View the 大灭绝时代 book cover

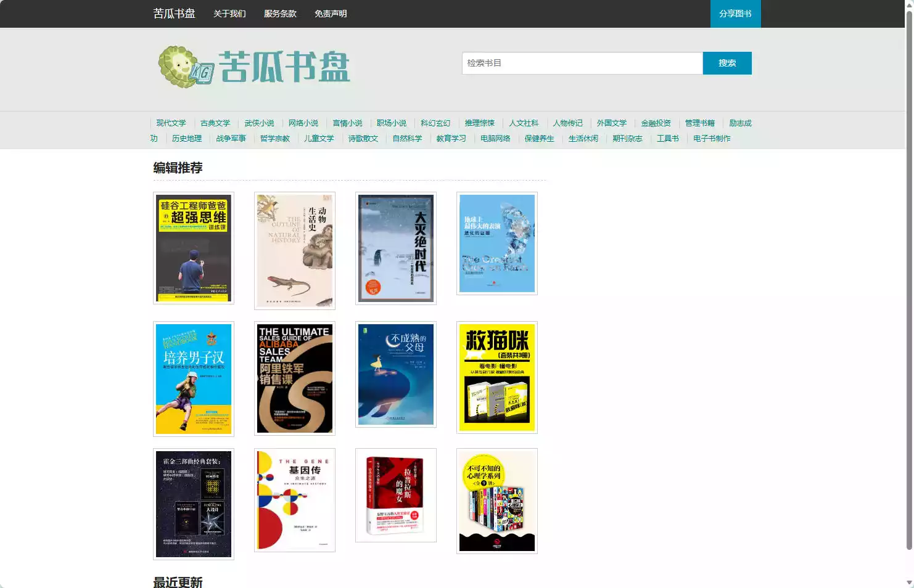point(396,248)
